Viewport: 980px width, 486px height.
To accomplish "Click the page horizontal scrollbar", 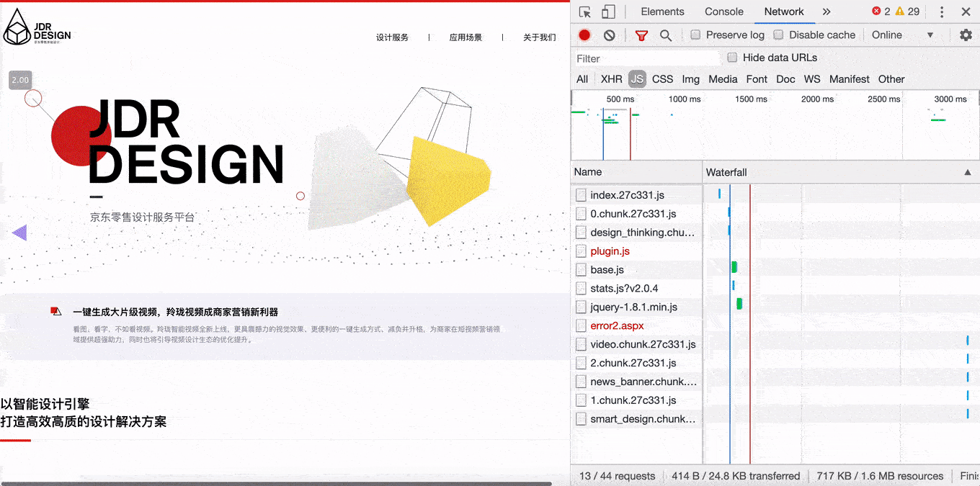I will click(277, 483).
